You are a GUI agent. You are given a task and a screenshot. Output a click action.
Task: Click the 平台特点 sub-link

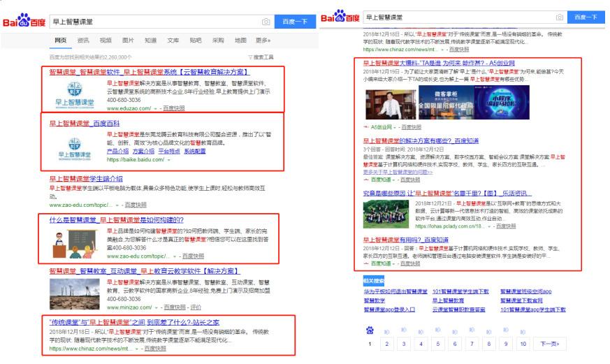pyautogui.click(x=169, y=151)
